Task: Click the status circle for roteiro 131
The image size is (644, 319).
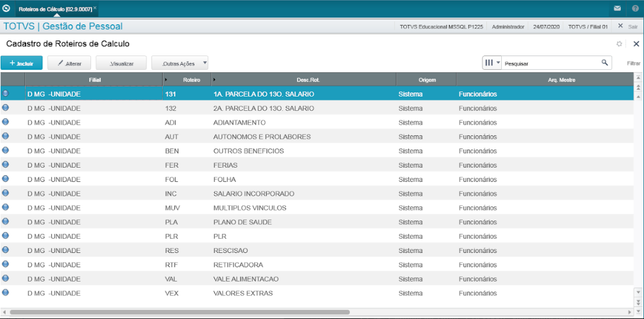Action: (x=6, y=93)
